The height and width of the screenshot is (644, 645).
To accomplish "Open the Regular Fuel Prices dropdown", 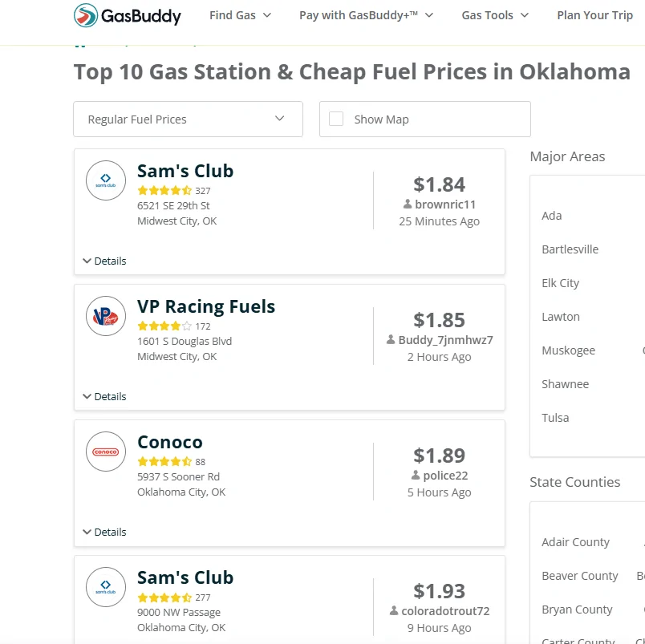I will [x=188, y=119].
